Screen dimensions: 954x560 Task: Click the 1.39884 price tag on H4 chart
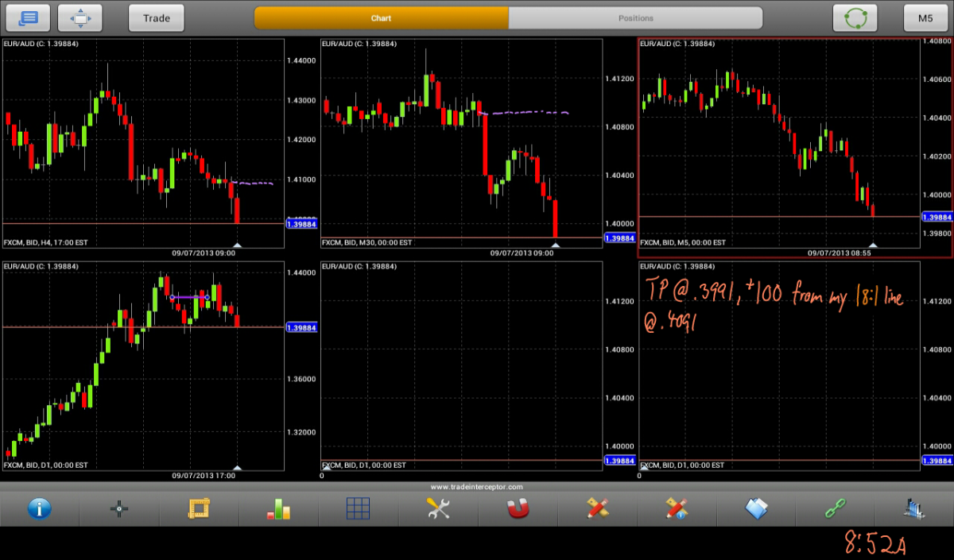click(301, 222)
